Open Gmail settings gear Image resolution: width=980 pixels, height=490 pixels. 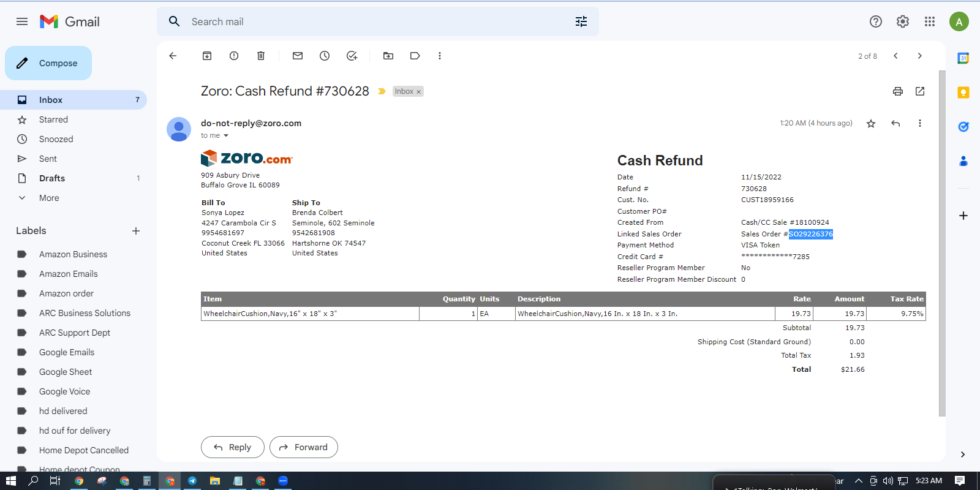[903, 21]
